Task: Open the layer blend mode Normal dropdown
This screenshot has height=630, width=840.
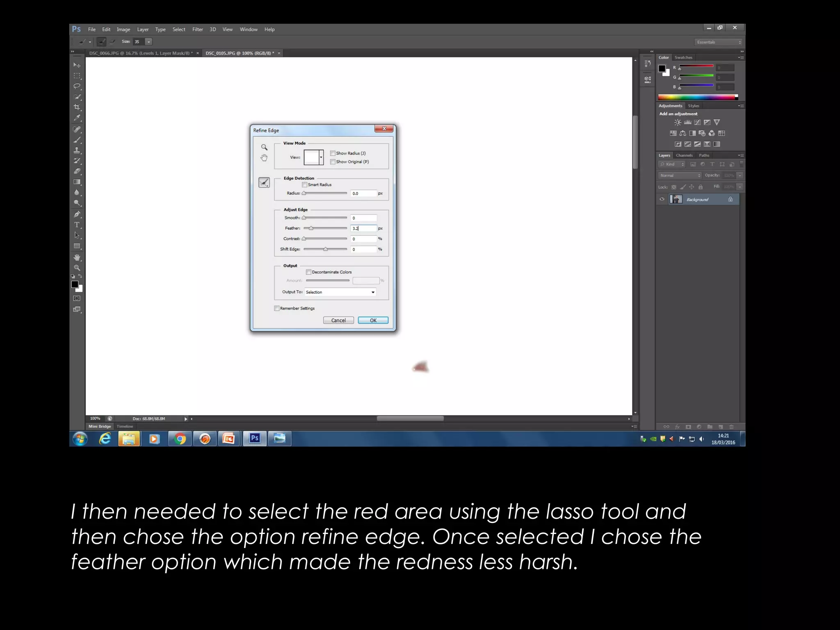Action: tap(680, 175)
